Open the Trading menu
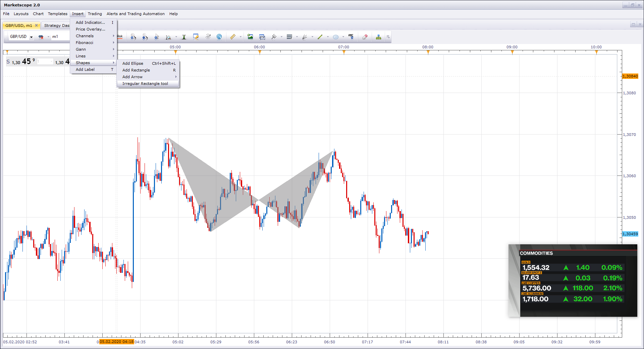 pos(95,14)
